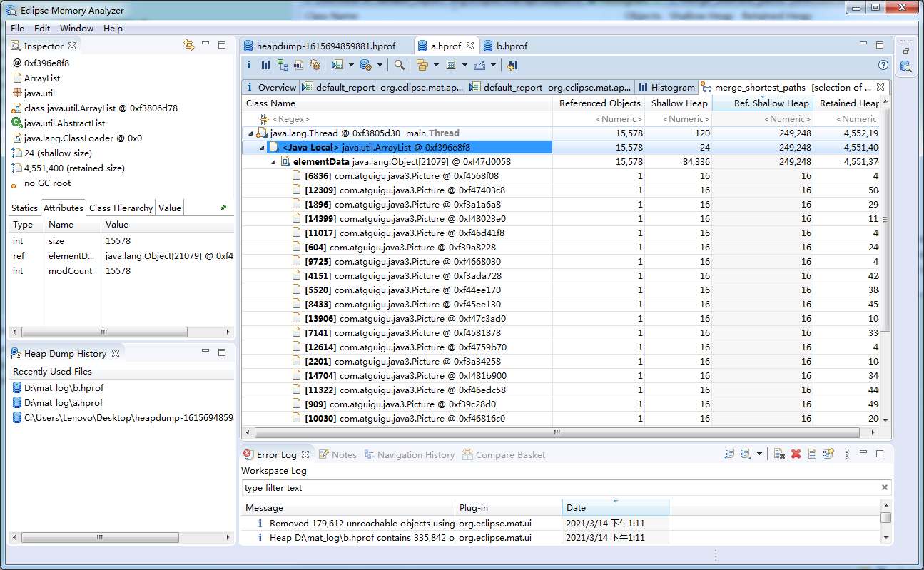924x570 pixels.
Task: Click the import log icon in Error Log
Action: point(745,454)
